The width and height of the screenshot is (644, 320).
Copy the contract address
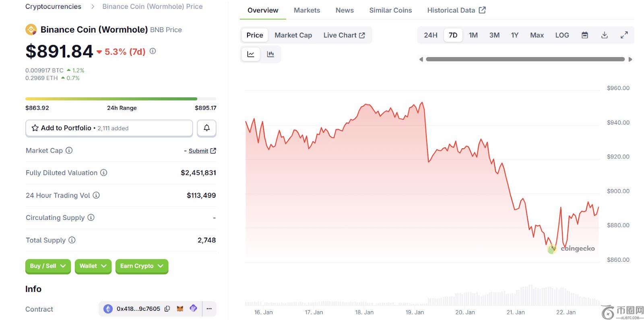pos(167,309)
